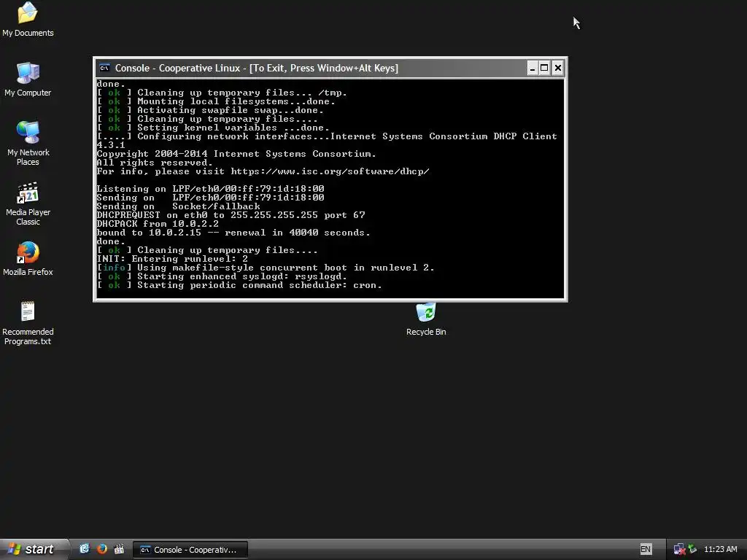Click 'Activating swapfile swap...done.' line
This screenshot has height=560, width=747.
coord(210,111)
